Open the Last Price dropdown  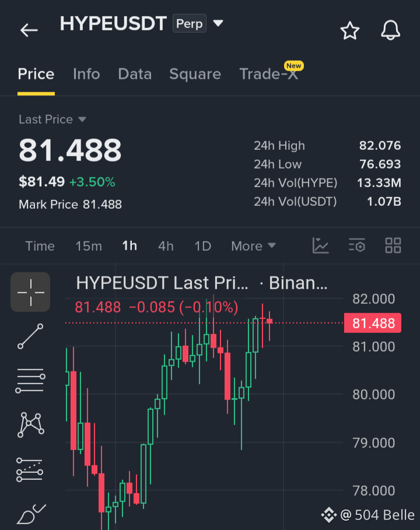[52, 120]
